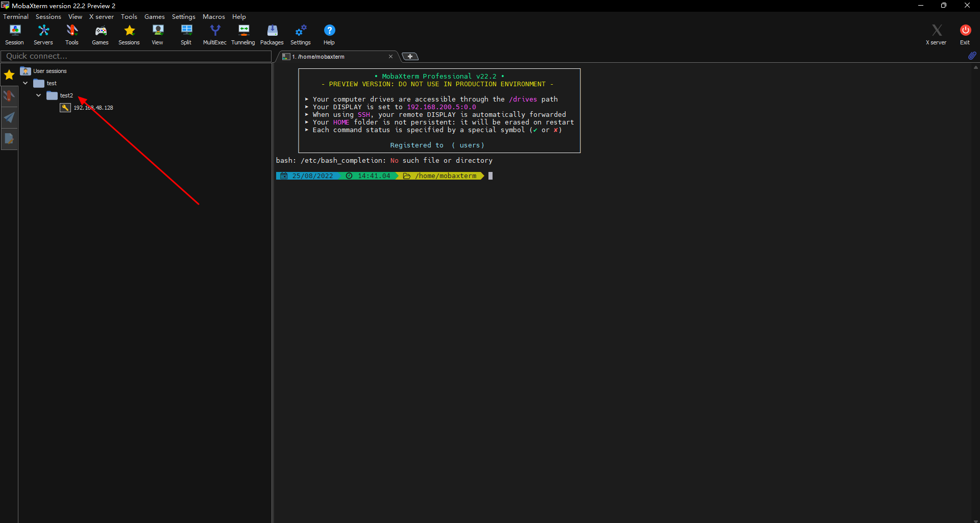Screen dimensions: 980x523
Task: Open the Tools menu
Action: pos(129,17)
